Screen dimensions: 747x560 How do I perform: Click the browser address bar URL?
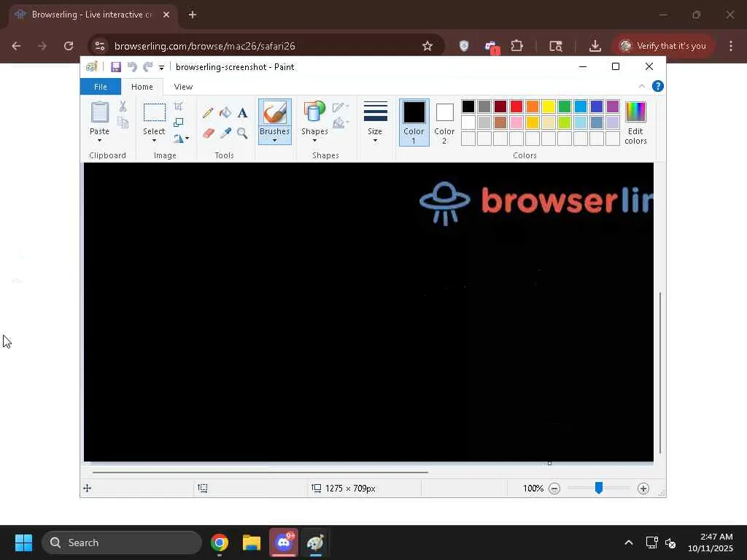pos(205,46)
